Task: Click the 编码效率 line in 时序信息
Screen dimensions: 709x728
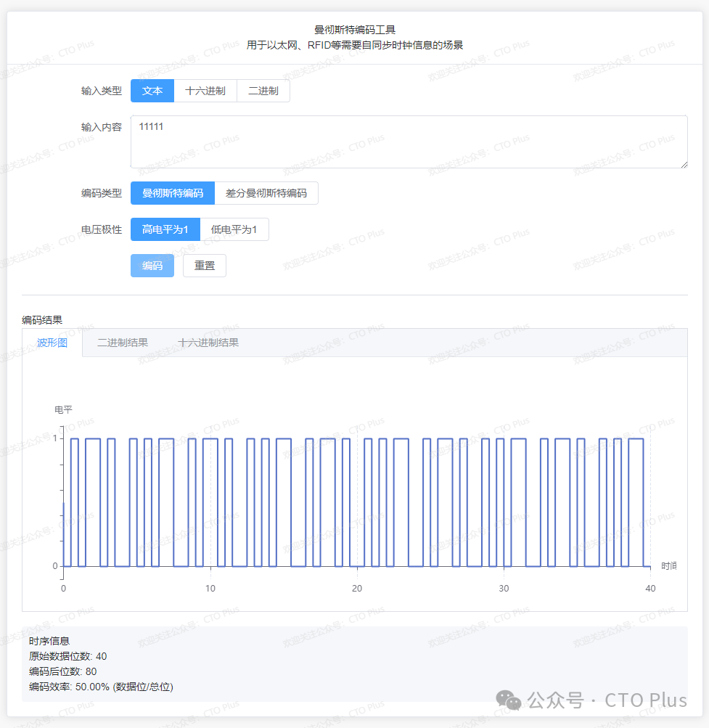Action: (101, 686)
